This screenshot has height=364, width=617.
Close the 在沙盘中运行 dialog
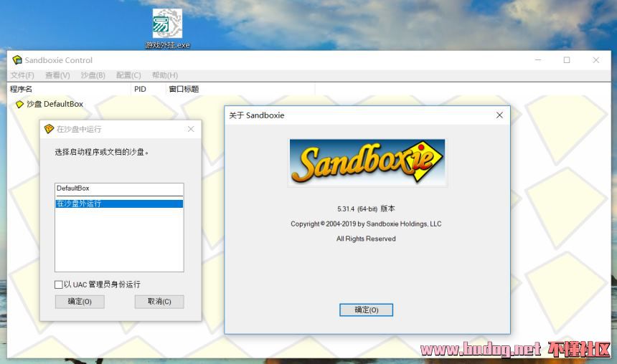[191, 129]
